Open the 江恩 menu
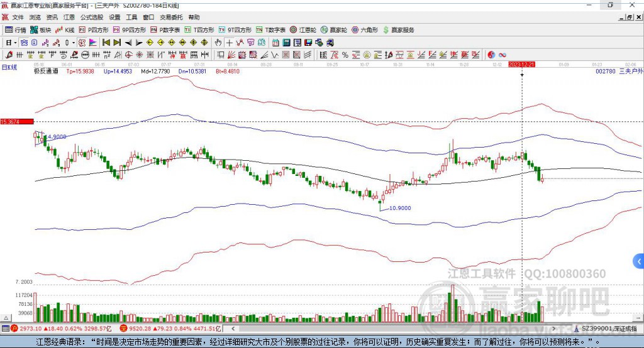Viewport: 644px width, 348px height. pos(69,17)
